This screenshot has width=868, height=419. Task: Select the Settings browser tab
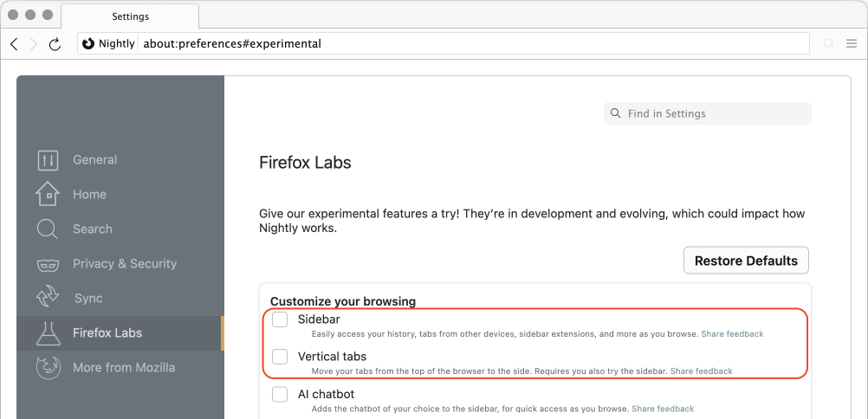(131, 16)
